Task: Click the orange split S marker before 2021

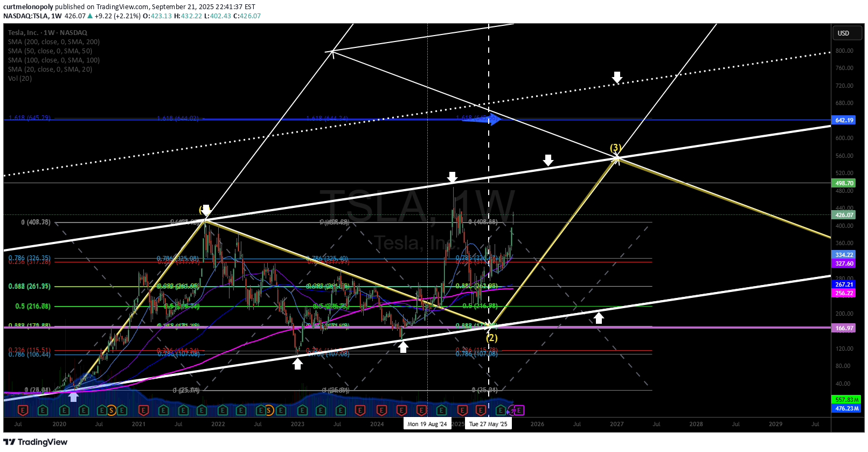Action: 112,411
